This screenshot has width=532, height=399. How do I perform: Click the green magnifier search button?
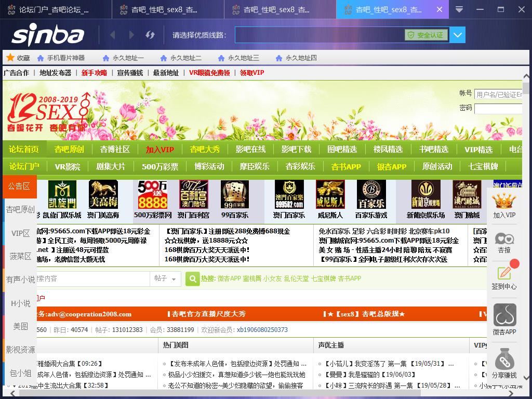[192, 279]
